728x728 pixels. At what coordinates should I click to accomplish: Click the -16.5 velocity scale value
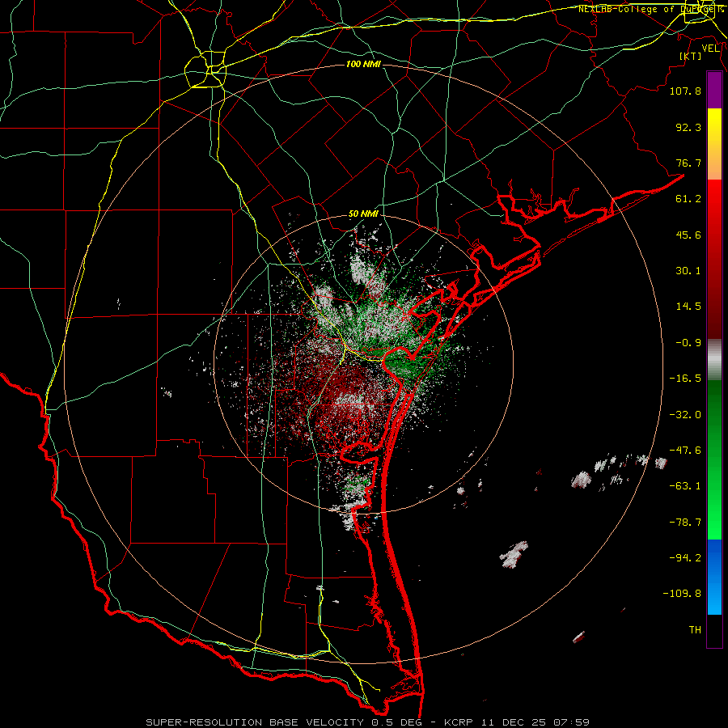[x=685, y=379]
